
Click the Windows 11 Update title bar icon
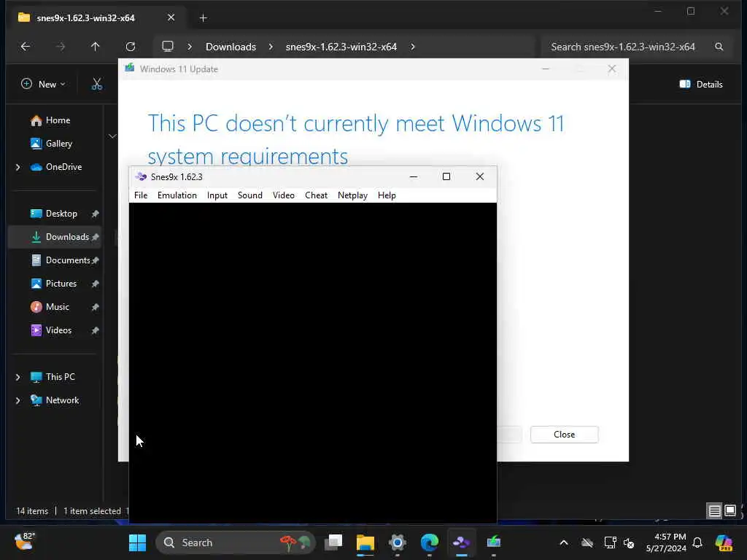point(130,69)
